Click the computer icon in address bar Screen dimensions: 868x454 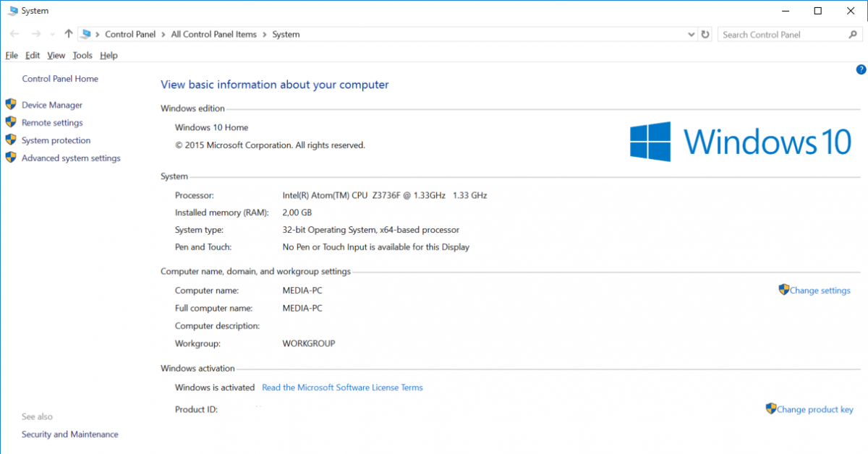[86, 34]
